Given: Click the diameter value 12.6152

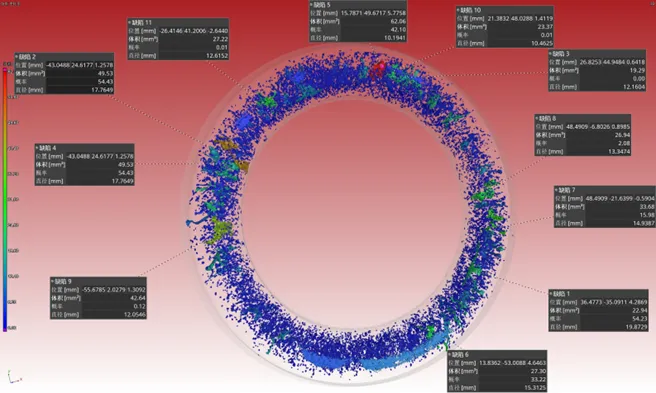Looking at the screenshot, I should [x=217, y=56].
